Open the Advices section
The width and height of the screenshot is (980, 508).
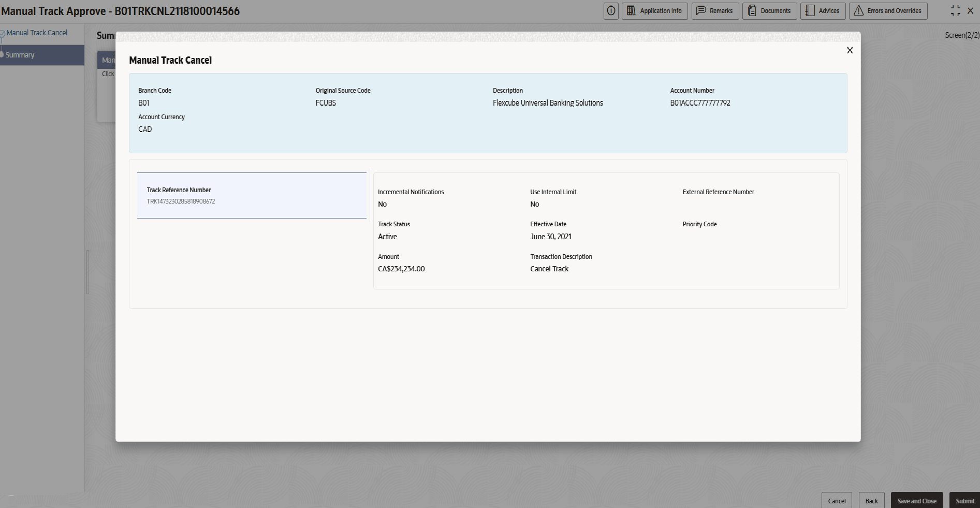pos(823,11)
